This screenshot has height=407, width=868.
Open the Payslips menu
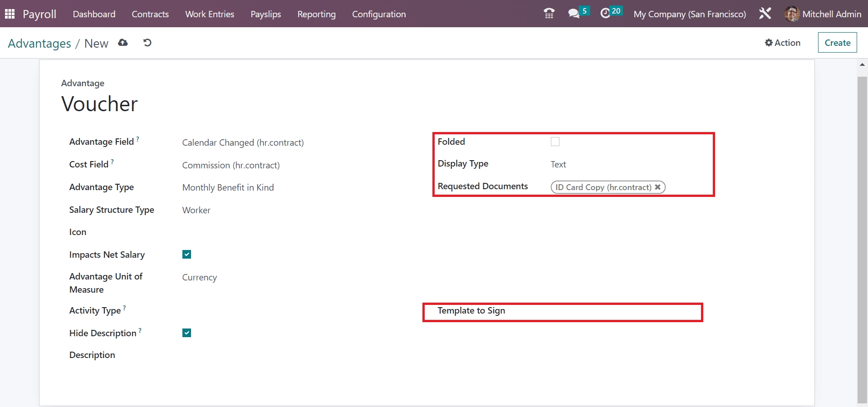(265, 14)
